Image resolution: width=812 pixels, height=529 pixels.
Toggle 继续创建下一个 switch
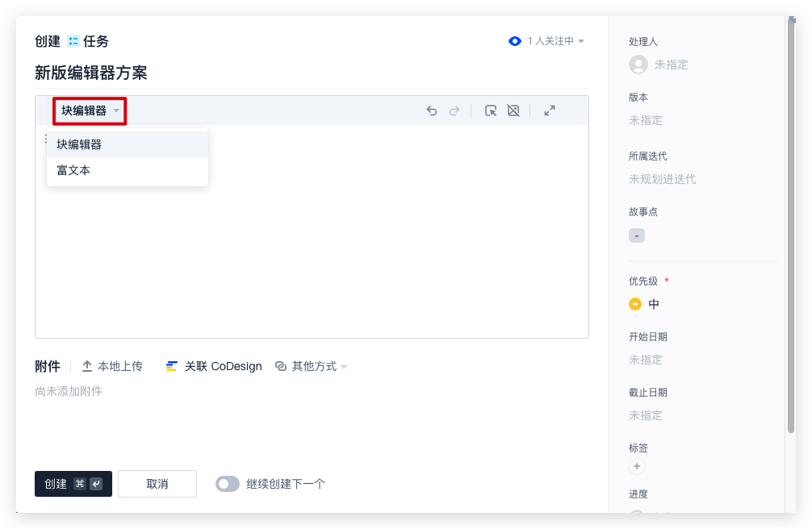tap(228, 484)
